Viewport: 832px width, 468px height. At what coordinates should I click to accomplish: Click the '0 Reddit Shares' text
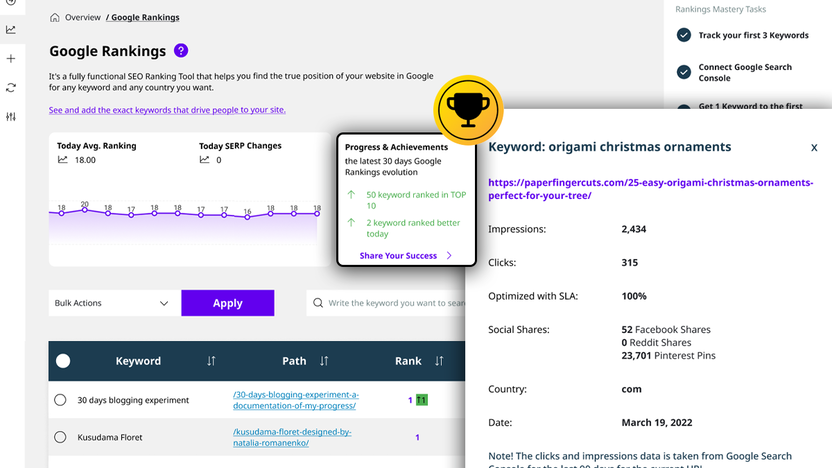656,343
